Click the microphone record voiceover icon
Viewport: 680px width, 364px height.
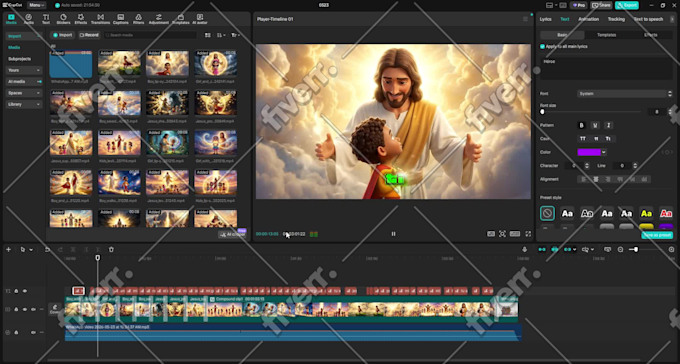tap(524, 249)
